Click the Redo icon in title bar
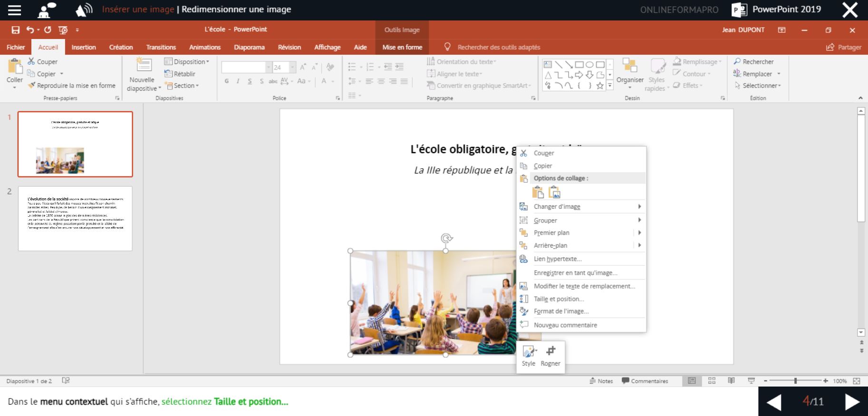 click(48, 30)
